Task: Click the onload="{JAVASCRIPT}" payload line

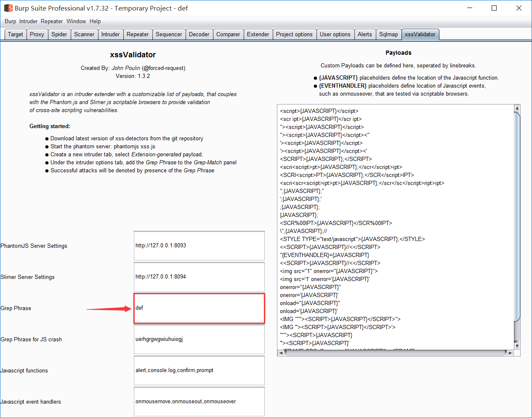Action: (310, 303)
